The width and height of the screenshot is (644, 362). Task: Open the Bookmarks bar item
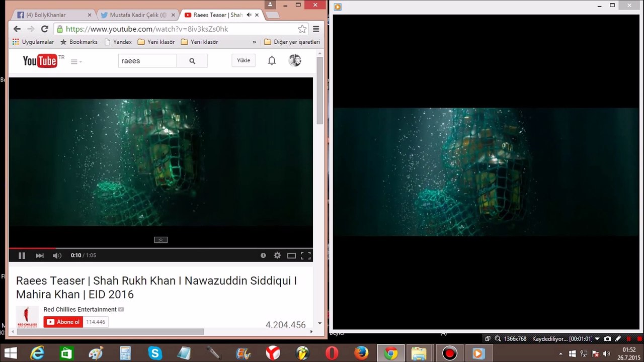(78, 42)
